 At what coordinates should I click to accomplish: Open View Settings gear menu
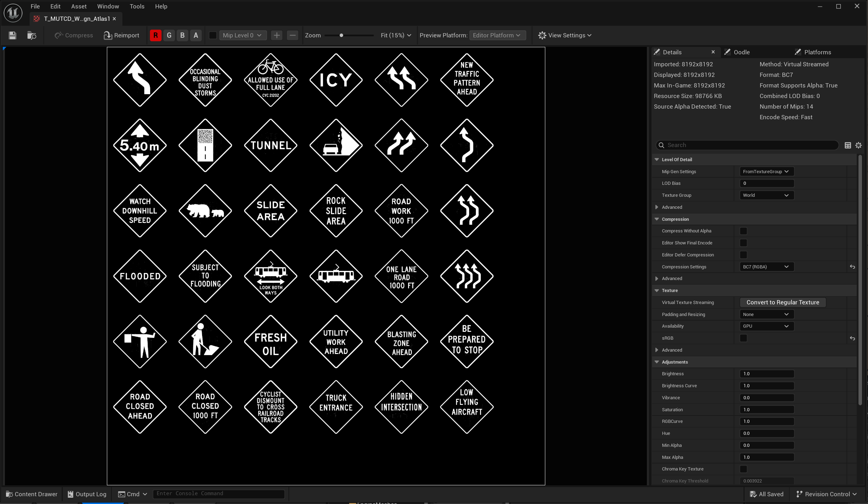coord(564,35)
